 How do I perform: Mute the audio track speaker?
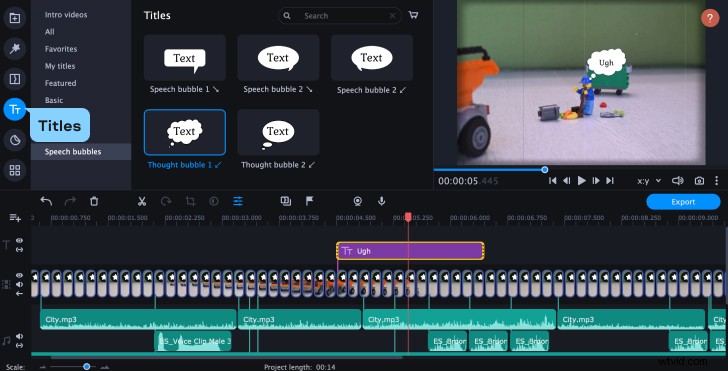(20, 336)
